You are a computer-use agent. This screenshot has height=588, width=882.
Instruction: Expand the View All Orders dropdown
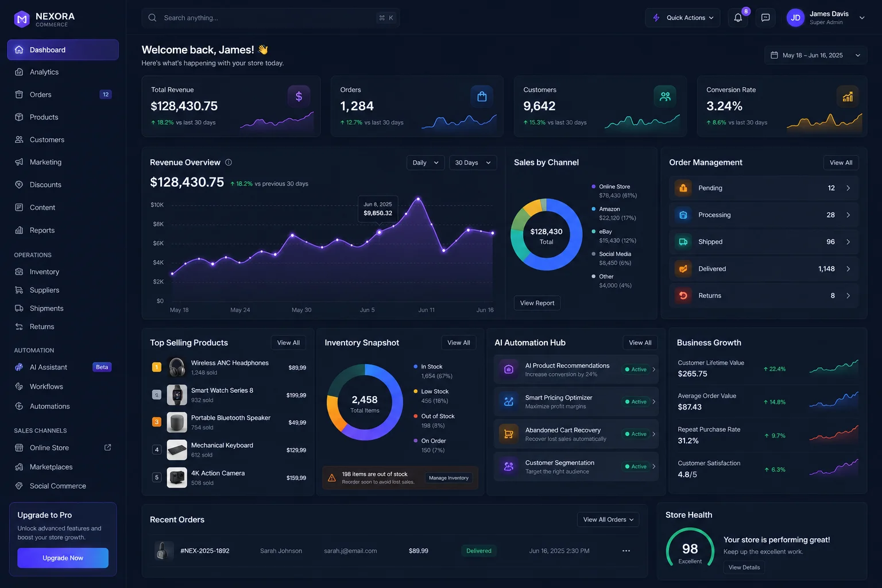click(608, 520)
